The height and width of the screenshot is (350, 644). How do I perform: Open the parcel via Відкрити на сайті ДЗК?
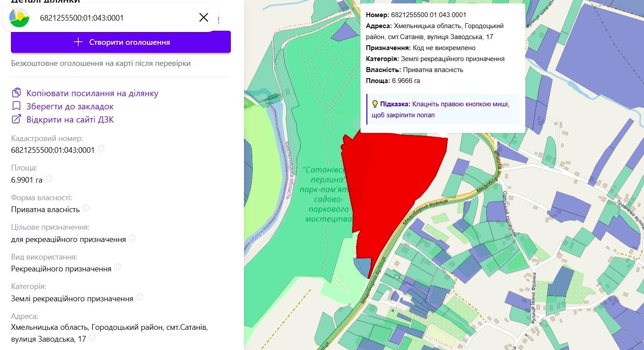point(70,119)
